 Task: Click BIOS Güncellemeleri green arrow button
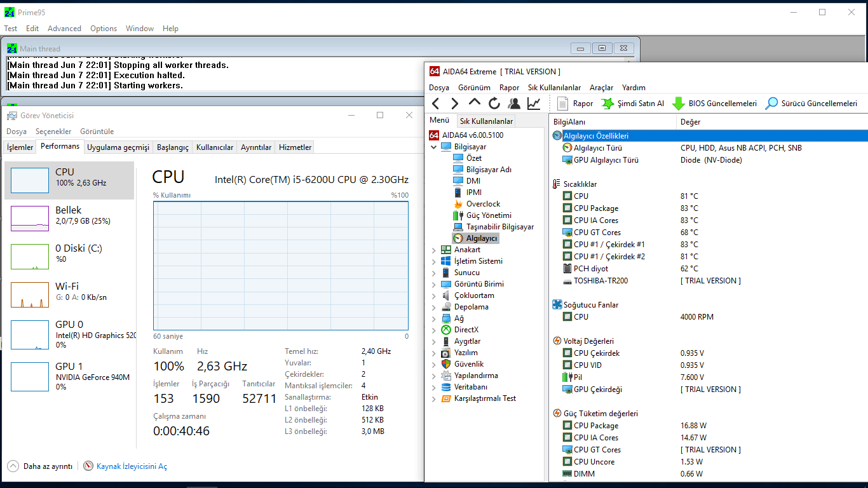coord(715,104)
